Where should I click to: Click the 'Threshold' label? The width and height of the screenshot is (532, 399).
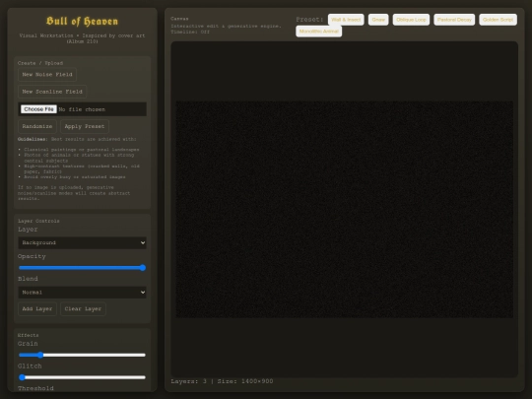tap(35, 388)
